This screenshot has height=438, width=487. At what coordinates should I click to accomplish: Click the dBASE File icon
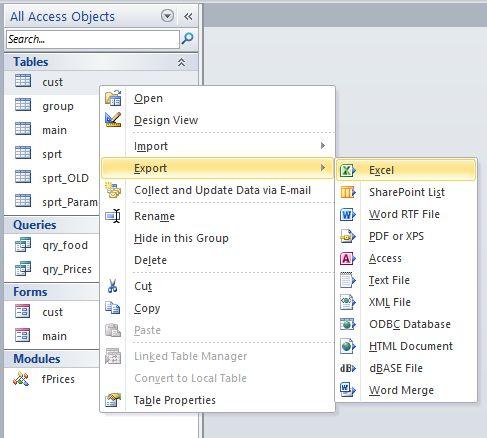tap(348, 368)
